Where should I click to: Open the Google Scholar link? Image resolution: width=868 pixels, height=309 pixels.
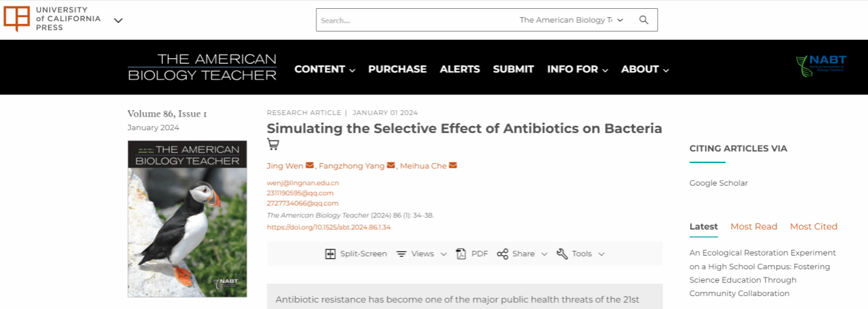click(x=718, y=183)
